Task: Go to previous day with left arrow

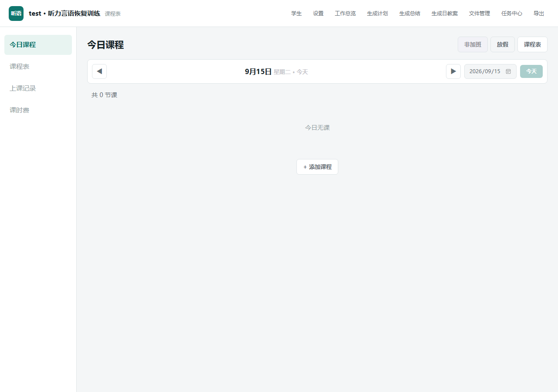Action: coord(99,71)
